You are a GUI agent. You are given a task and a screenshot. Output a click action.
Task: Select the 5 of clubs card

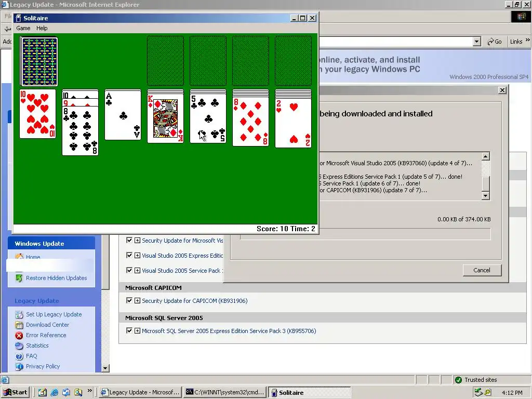208,118
